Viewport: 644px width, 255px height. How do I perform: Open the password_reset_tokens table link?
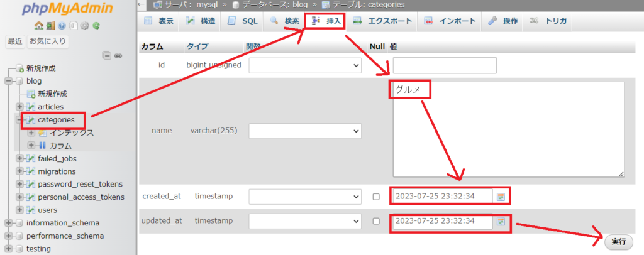[x=80, y=184]
